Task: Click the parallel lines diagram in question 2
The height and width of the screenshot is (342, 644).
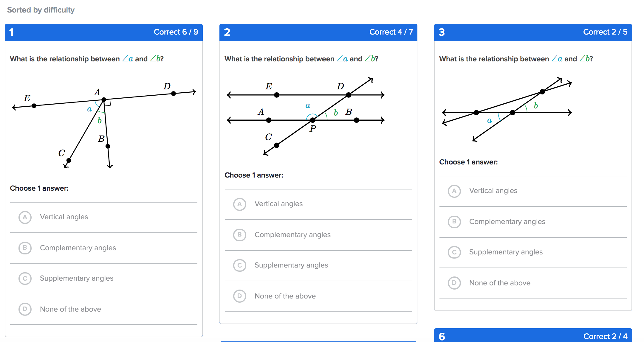Action: 306,116
